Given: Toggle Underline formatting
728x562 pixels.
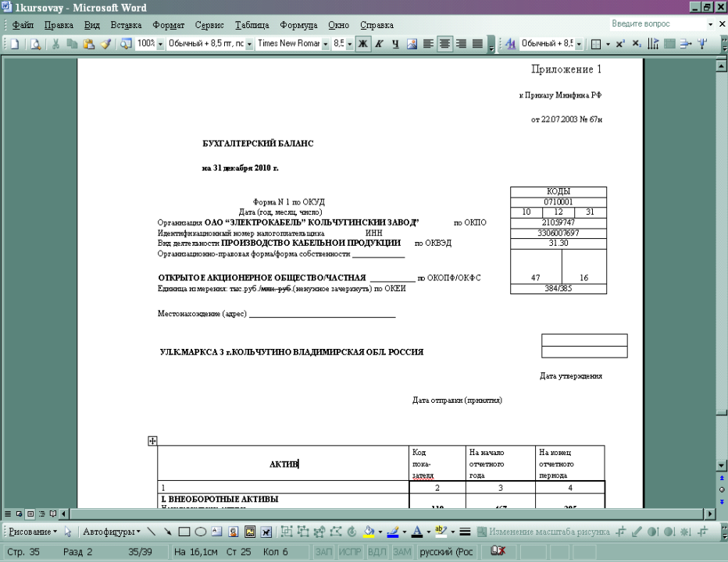Looking at the screenshot, I should pos(395,44).
